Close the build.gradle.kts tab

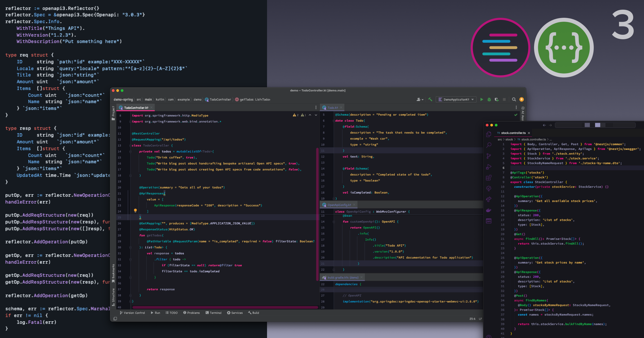point(362,278)
